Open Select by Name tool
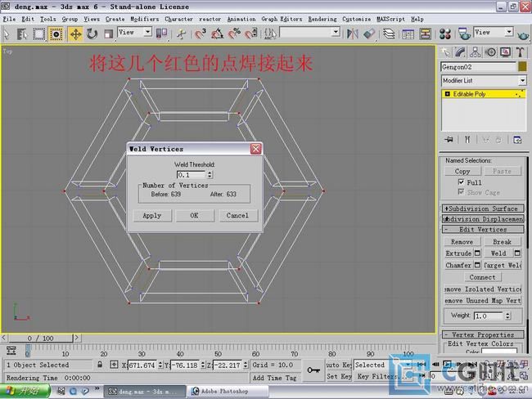The height and width of the screenshot is (399, 532). tap(22, 34)
